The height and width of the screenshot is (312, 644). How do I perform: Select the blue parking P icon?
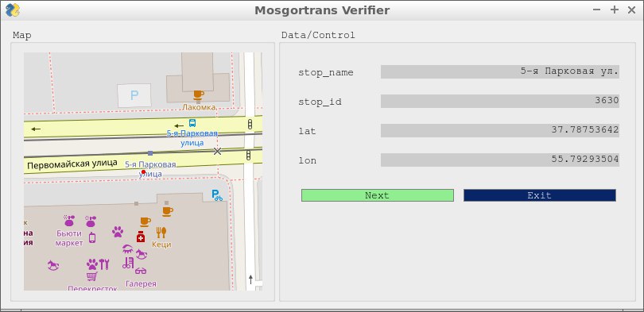coord(134,95)
